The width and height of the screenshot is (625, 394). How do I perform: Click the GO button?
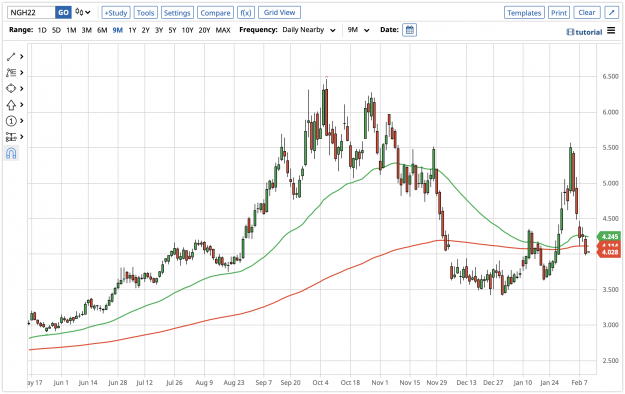tap(63, 13)
